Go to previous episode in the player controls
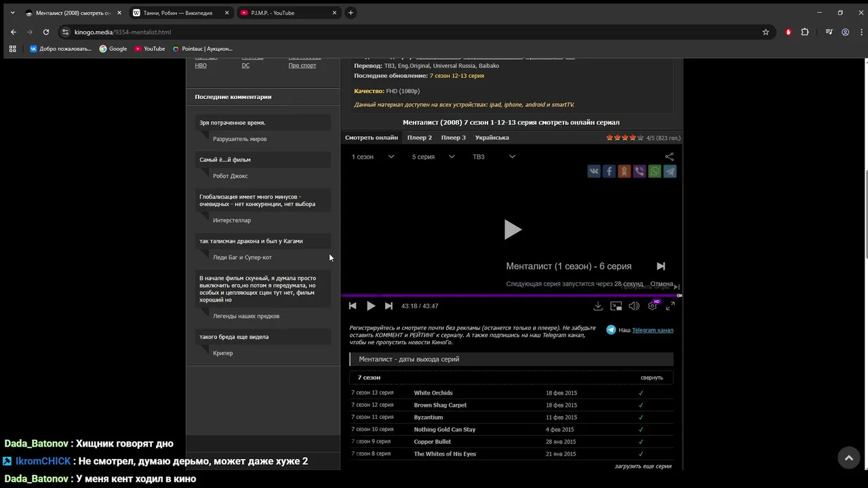868x488 pixels. click(x=353, y=306)
